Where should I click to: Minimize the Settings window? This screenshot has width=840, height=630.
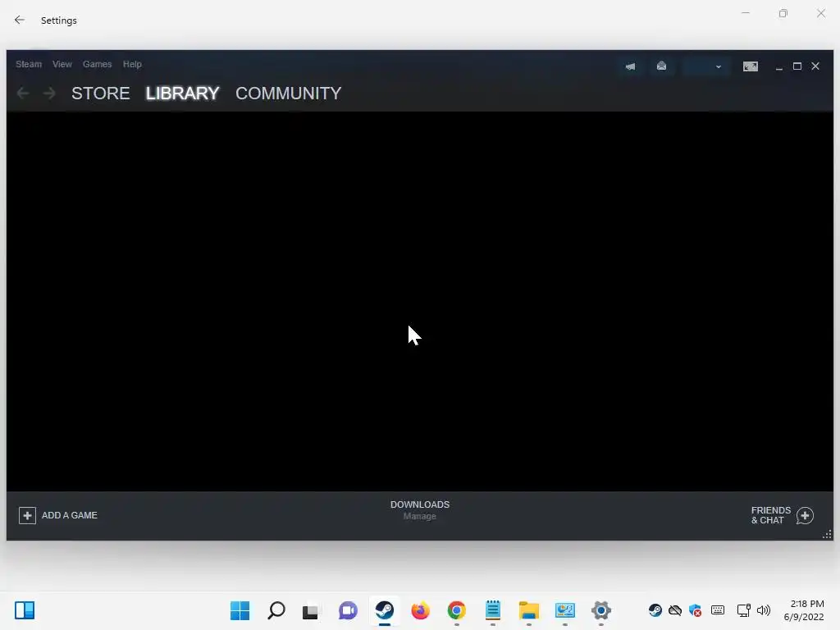[x=746, y=13]
